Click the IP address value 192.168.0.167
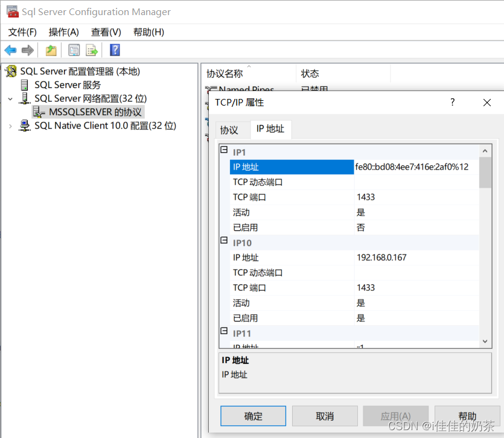This screenshot has height=438, width=504. tap(381, 258)
